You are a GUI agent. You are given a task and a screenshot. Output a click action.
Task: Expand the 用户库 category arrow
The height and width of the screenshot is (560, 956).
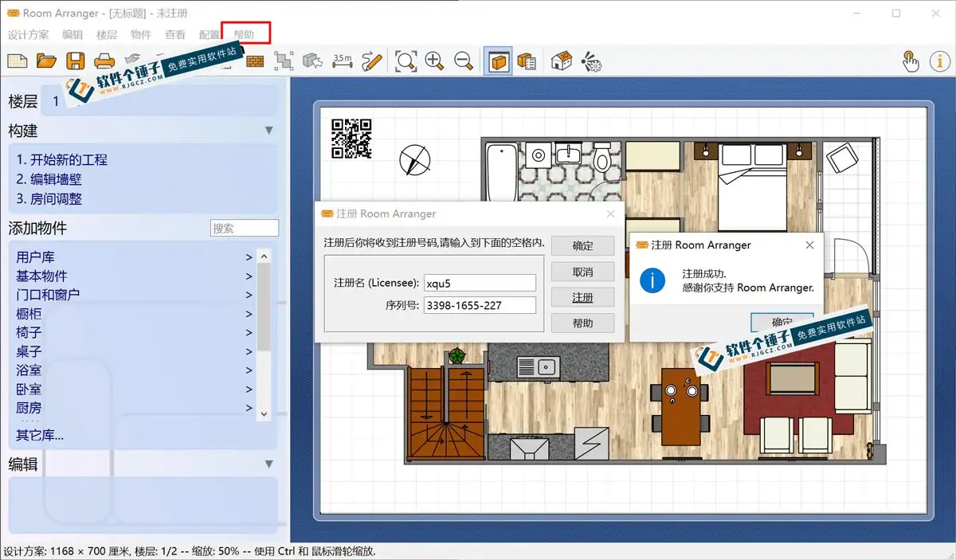coord(249,257)
